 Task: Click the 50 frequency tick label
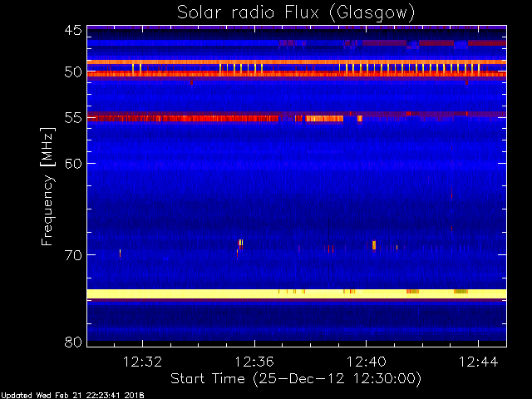[x=73, y=72]
